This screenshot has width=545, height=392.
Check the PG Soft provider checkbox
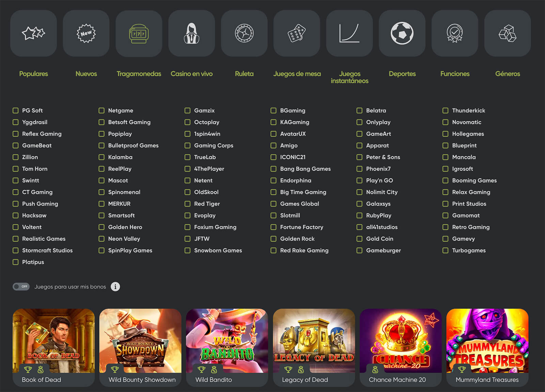tap(15, 110)
